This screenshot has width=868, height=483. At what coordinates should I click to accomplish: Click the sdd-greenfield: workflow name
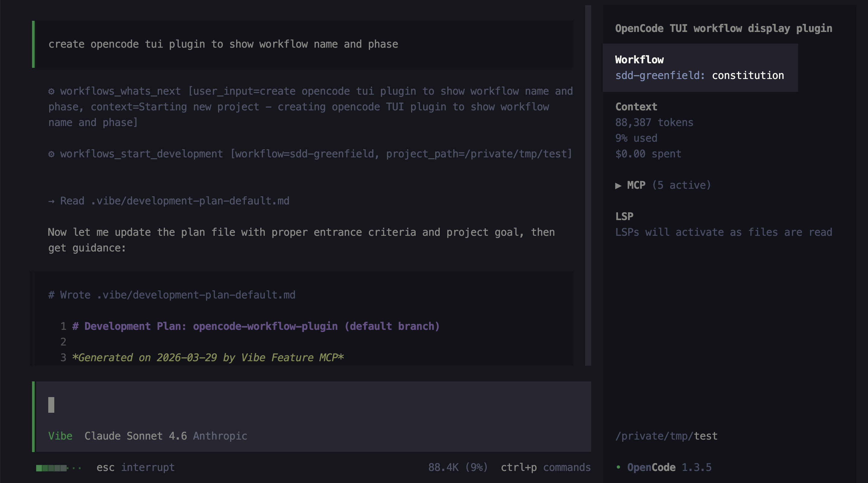coord(660,75)
